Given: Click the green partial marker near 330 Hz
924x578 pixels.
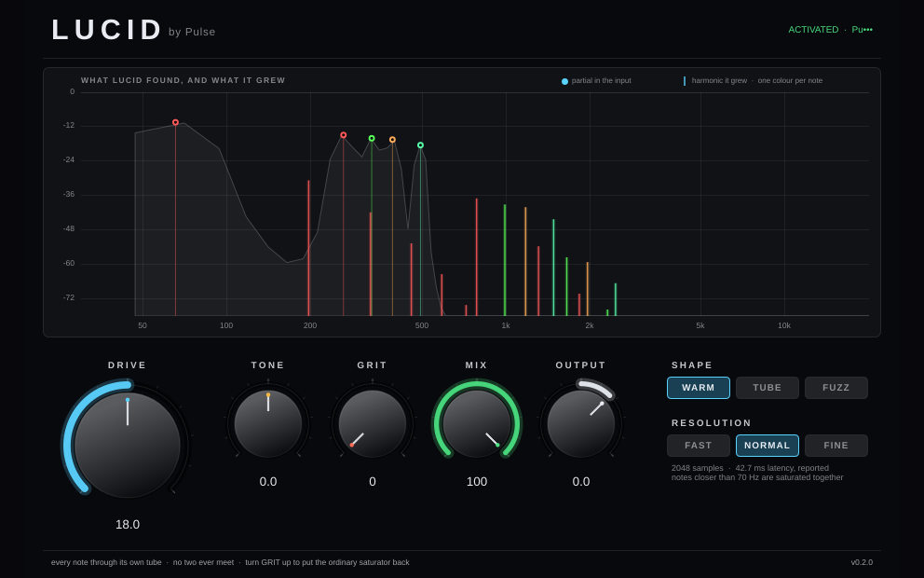Looking at the screenshot, I should (372, 139).
